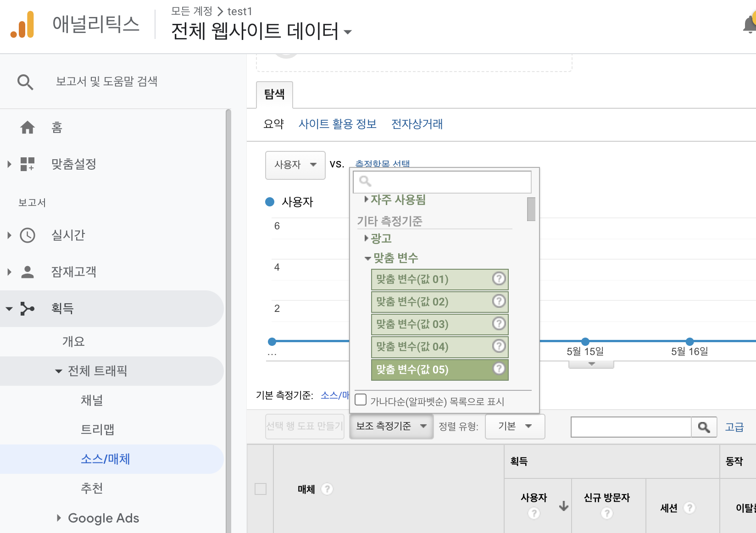The image size is (756, 533).
Task: Click the table search magnifier icon
Action: (x=704, y=427)
